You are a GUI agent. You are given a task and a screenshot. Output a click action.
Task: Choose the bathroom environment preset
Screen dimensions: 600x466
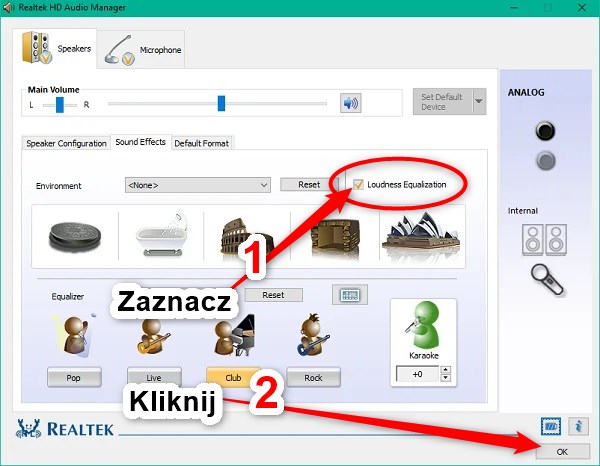[153, 234]
